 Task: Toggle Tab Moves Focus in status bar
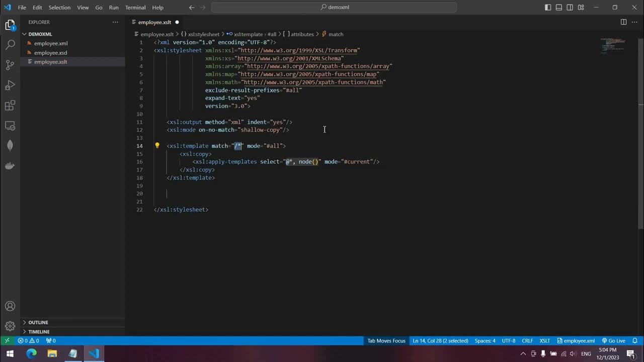coord(386,340)
